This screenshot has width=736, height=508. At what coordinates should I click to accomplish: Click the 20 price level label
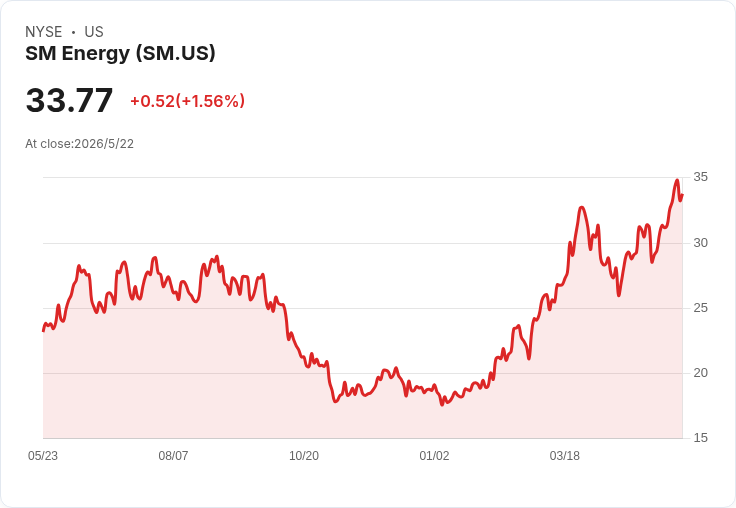(x=700, y=373)
